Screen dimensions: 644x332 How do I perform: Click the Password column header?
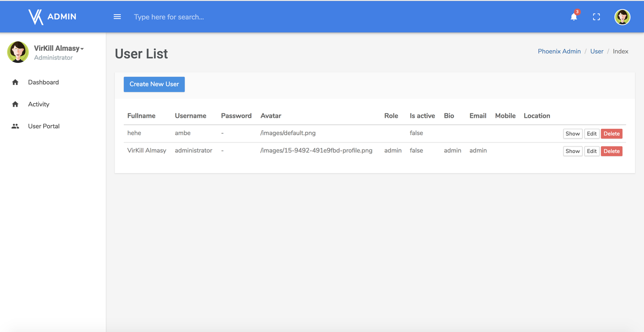[x=236, y=116]
